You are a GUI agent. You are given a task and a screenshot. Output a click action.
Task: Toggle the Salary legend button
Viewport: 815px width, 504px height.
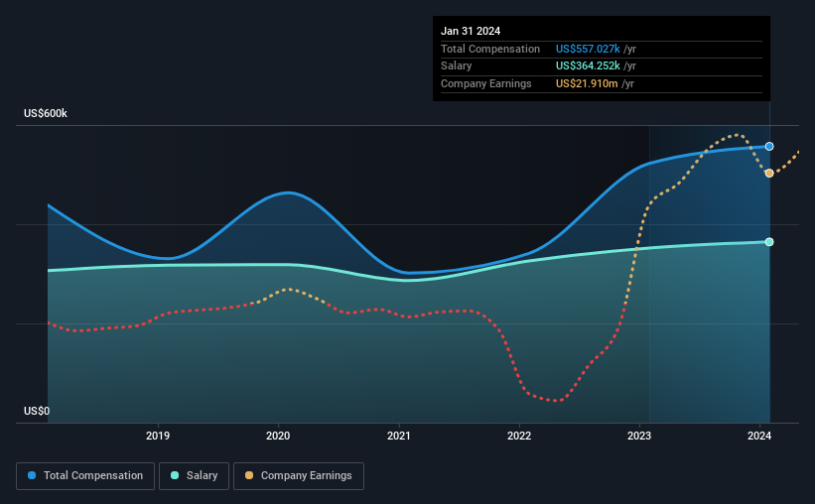coord(194,476)
